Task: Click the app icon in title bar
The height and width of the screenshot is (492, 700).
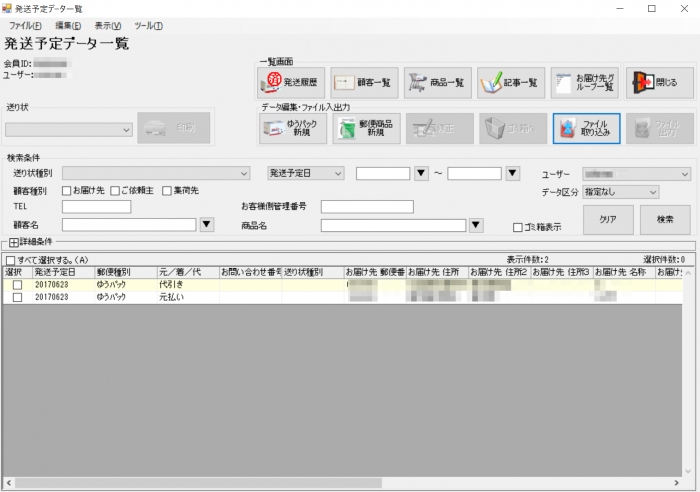Action: point(7,8)
